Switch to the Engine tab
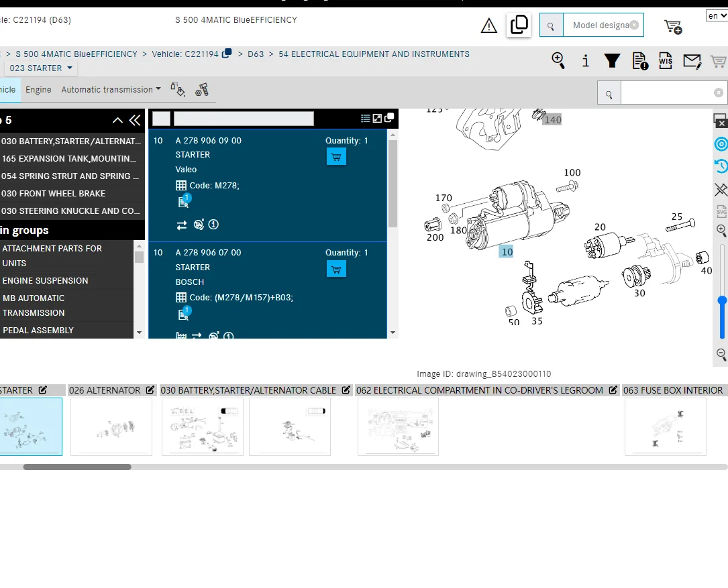This screenshot has height=588, width=728. 38,90
